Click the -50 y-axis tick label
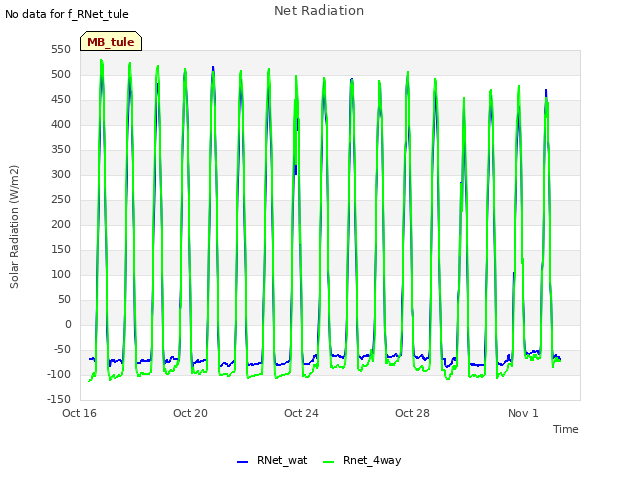This screenshot has height=480, width=640. tap(62, 350)
